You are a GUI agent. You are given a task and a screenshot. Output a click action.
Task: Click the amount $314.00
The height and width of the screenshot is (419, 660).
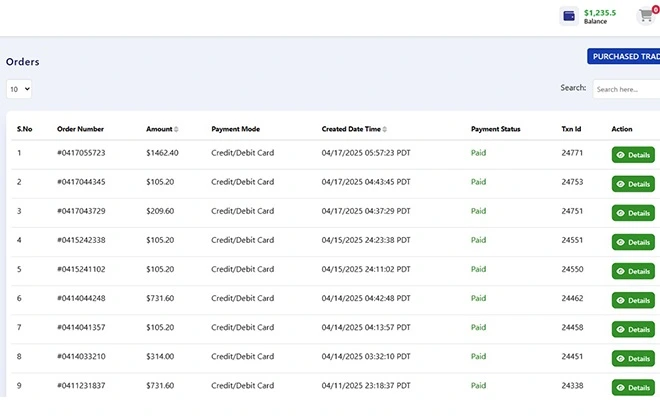[x=160, y=356]
